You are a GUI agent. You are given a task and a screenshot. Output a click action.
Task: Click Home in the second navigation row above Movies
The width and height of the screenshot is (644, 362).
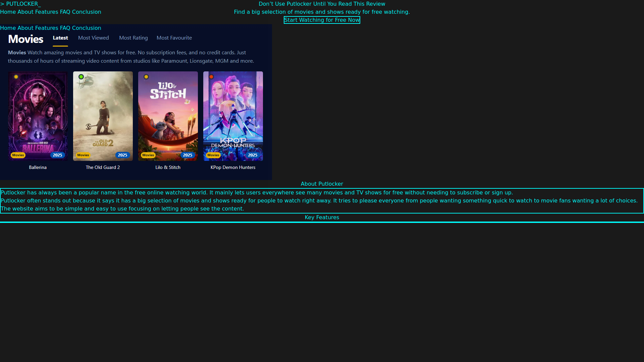point(8,28)
